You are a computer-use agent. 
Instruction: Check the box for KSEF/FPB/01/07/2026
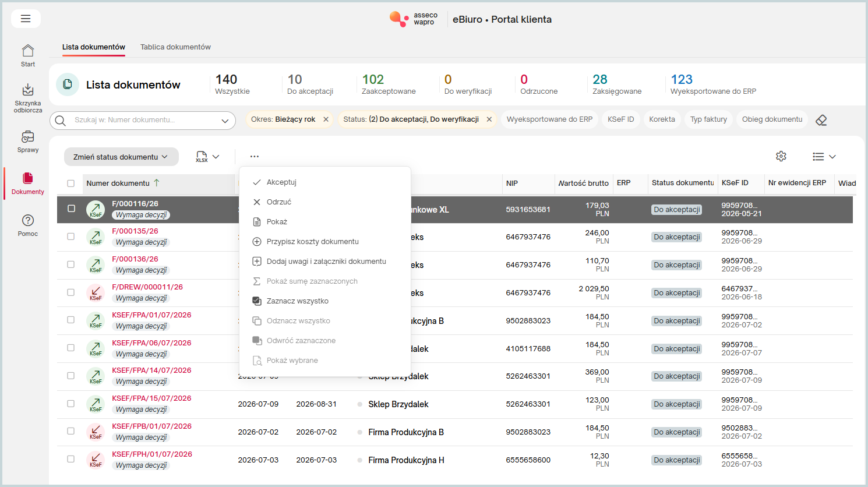[71, 431]
